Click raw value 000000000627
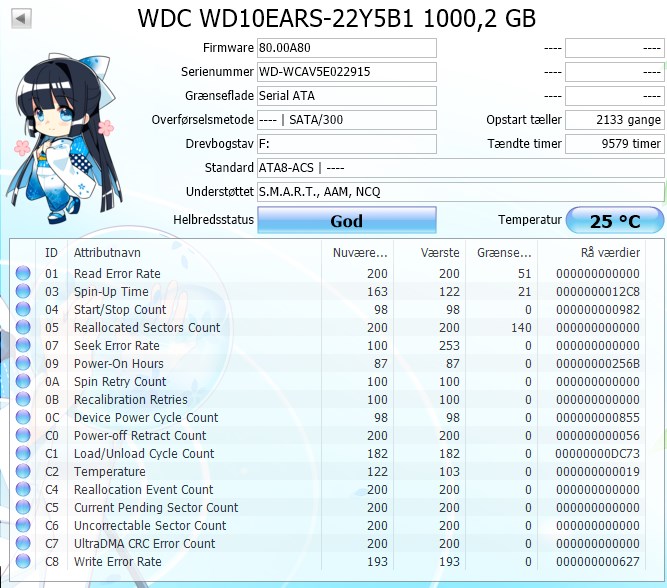Viewport: 667px width, 588px height. [598, 561]
